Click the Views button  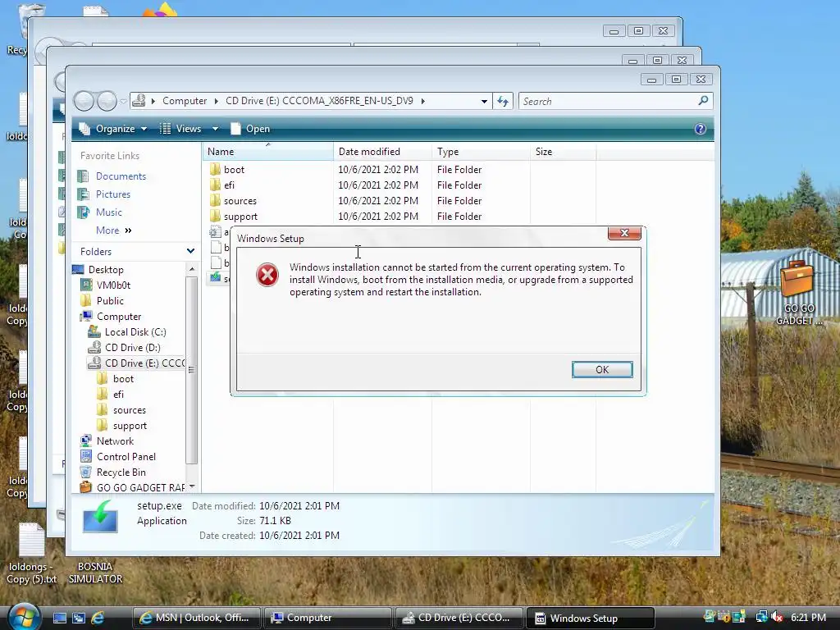pyautogui.click(x=180, y=129)
